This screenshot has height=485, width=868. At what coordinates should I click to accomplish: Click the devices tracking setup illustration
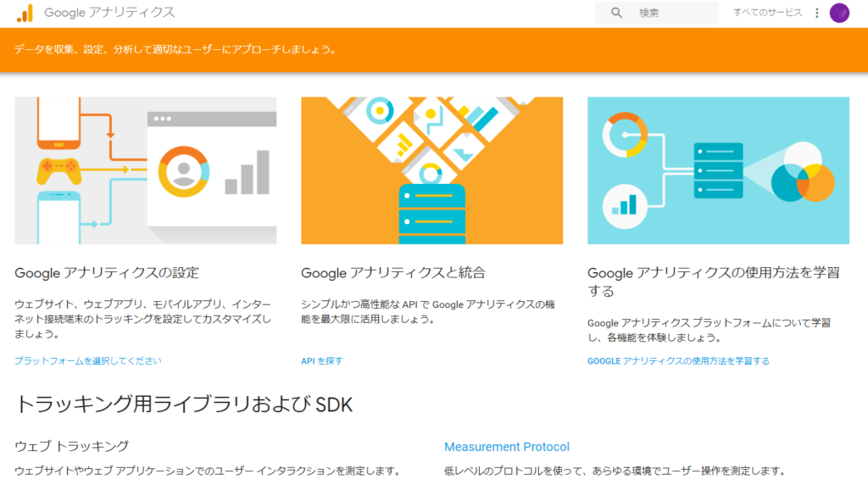click(x=146, y=170)
